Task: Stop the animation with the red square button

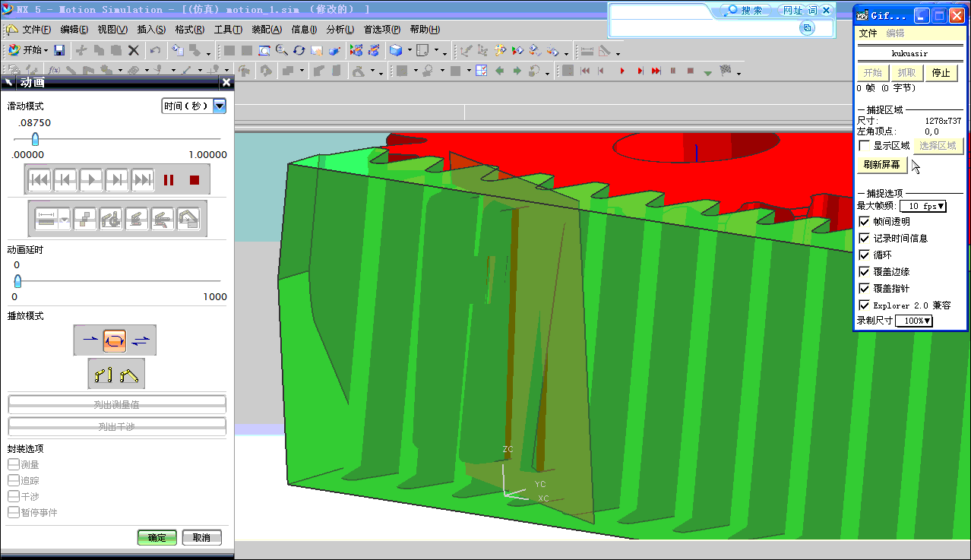Action: (x=195, y=180)
